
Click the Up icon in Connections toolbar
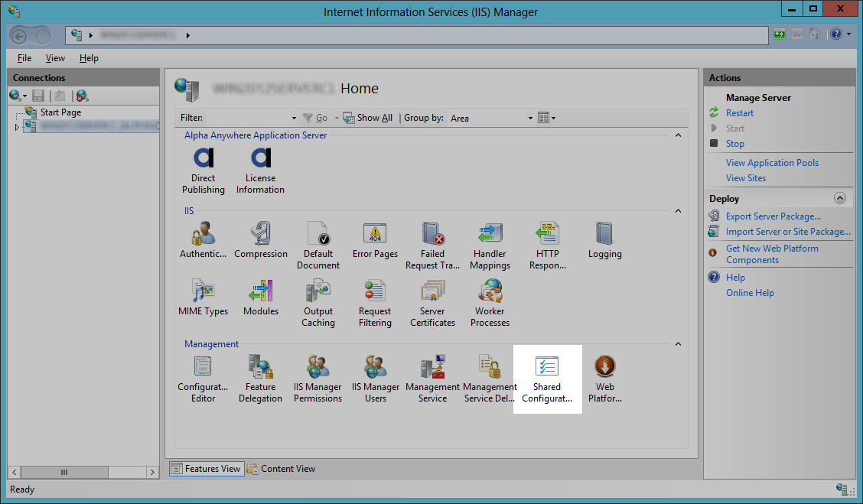tap(60, 96)
